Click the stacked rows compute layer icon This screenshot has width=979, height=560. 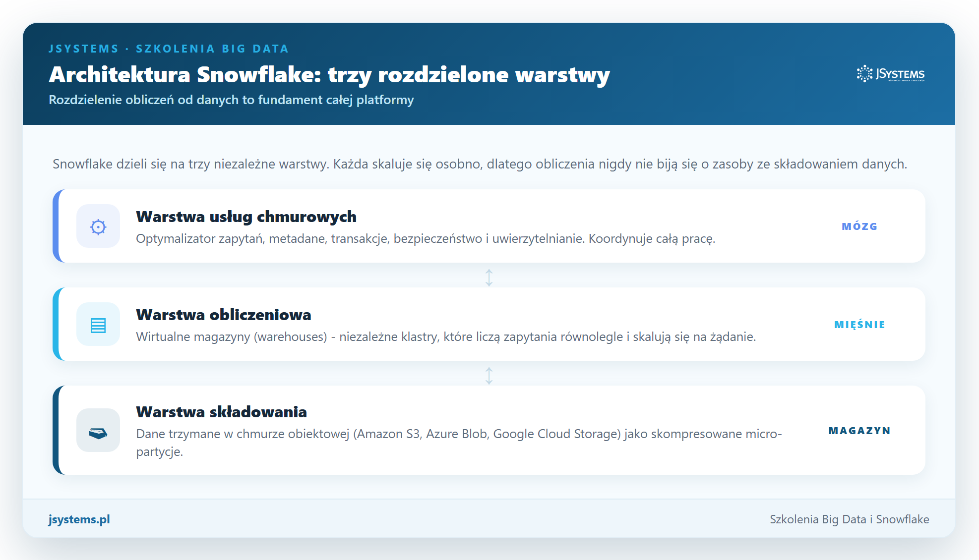tap(98, 325)
